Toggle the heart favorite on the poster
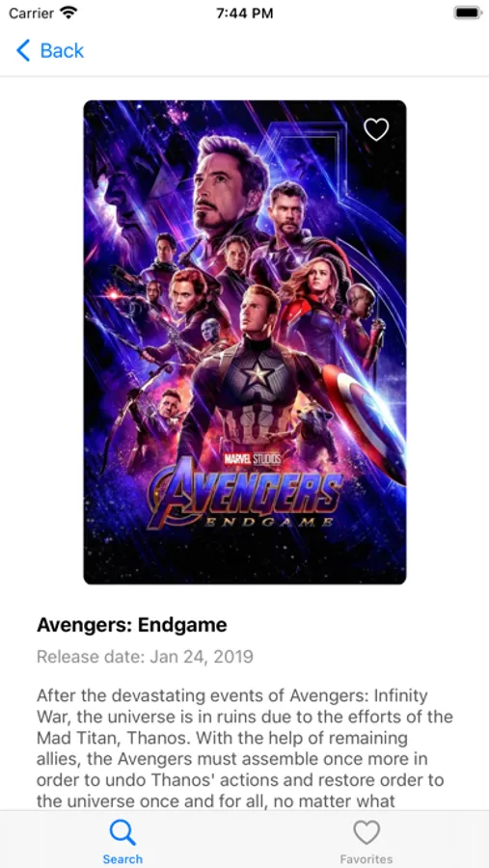The height and width of the screenshot is (868, 489). [376, 129]
